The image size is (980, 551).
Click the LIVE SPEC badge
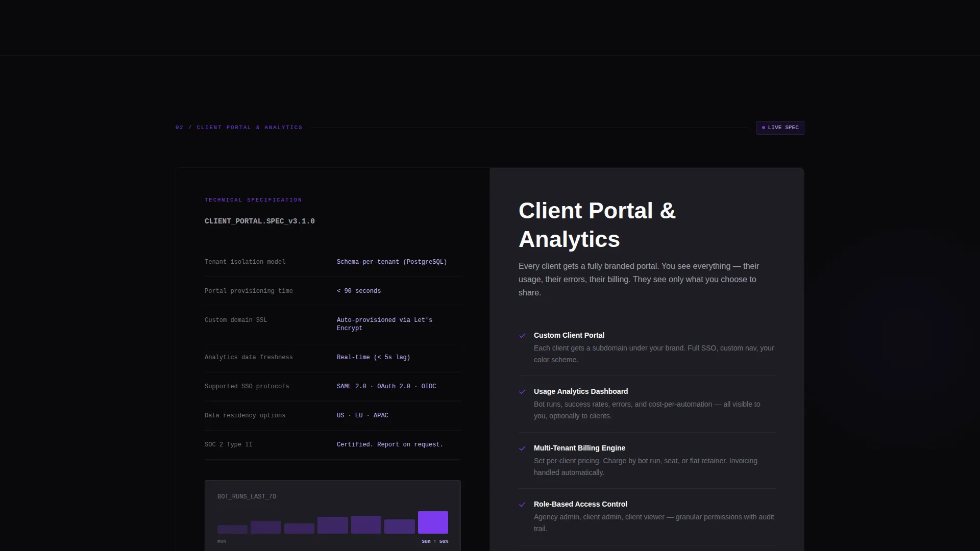(x=780, y=128)
